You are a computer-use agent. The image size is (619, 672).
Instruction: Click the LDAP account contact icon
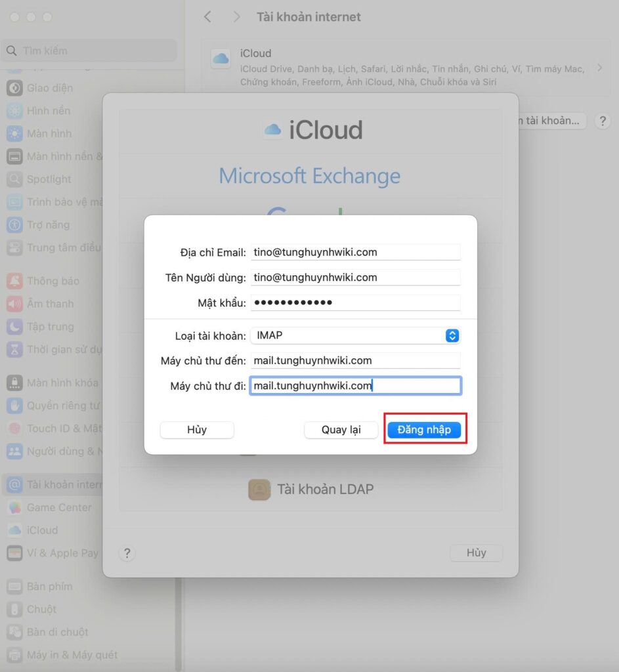(259, 490)
